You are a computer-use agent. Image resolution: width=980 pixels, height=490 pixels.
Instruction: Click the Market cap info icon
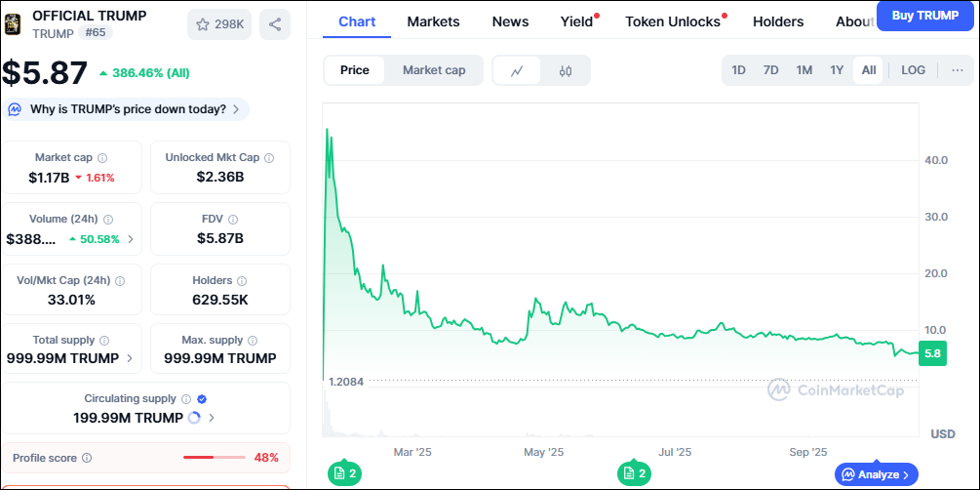click(x=102, y=158)
